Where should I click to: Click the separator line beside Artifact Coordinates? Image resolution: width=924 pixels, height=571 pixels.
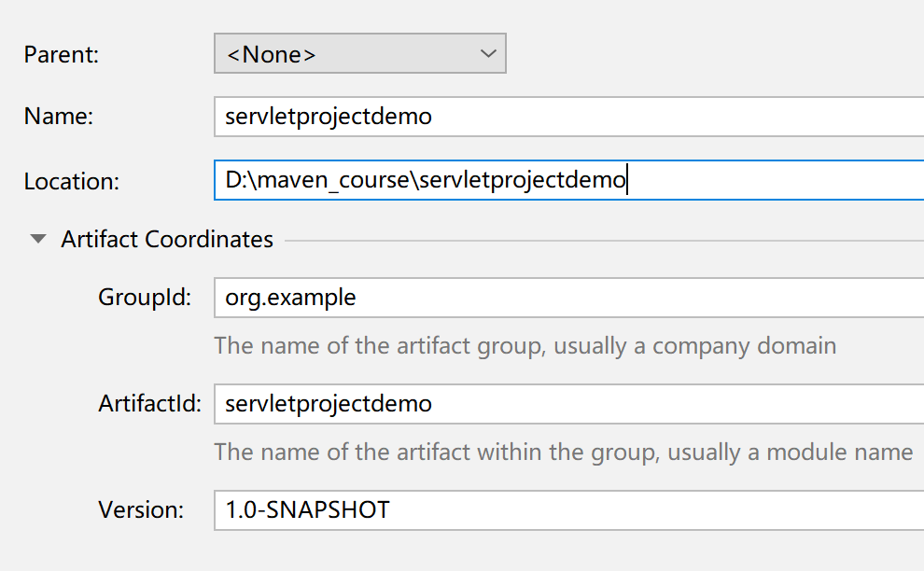[x=597, y=241]
